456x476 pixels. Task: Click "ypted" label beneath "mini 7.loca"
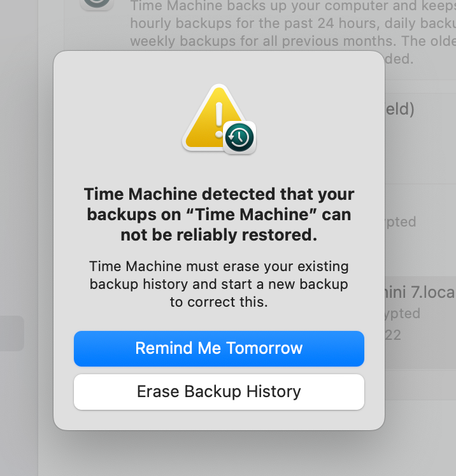[403, 314]
